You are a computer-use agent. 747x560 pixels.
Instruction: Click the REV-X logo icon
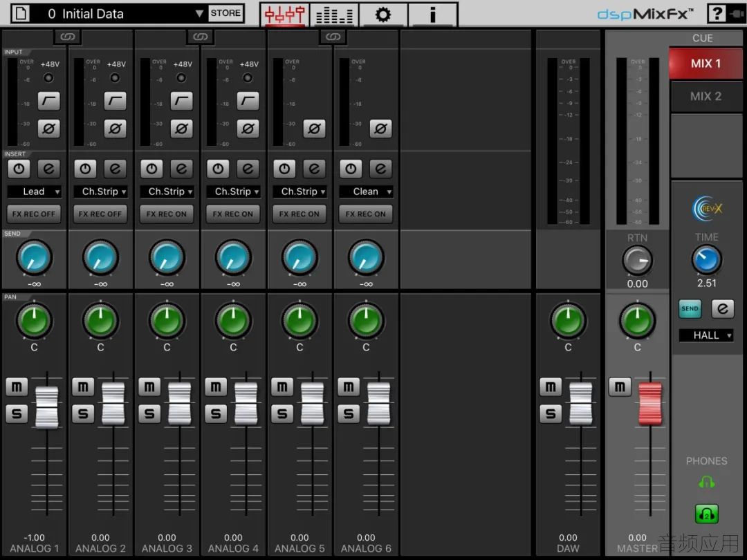click(707, 209)
